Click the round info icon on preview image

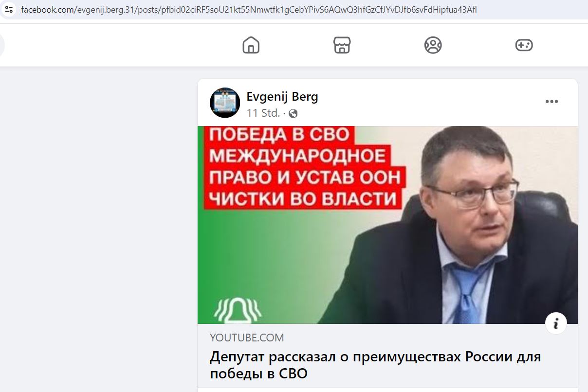point(556,323)
